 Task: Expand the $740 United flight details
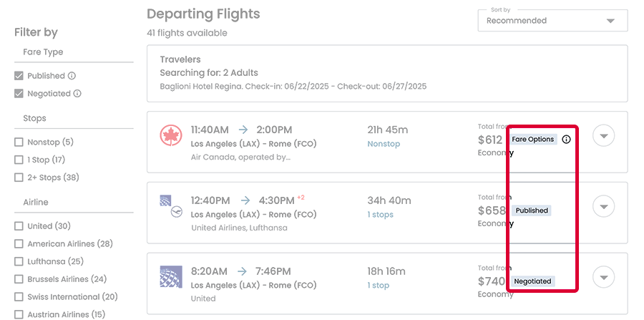[x=604, y=277]
